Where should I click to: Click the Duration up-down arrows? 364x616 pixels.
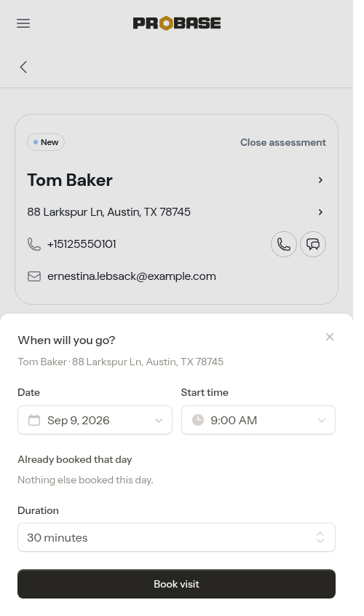click(320, 537)
